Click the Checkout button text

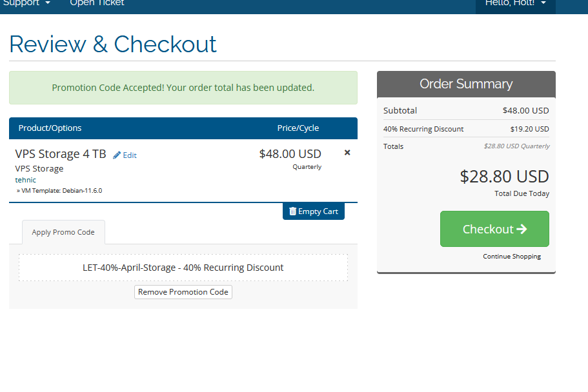tap(488, 229)
